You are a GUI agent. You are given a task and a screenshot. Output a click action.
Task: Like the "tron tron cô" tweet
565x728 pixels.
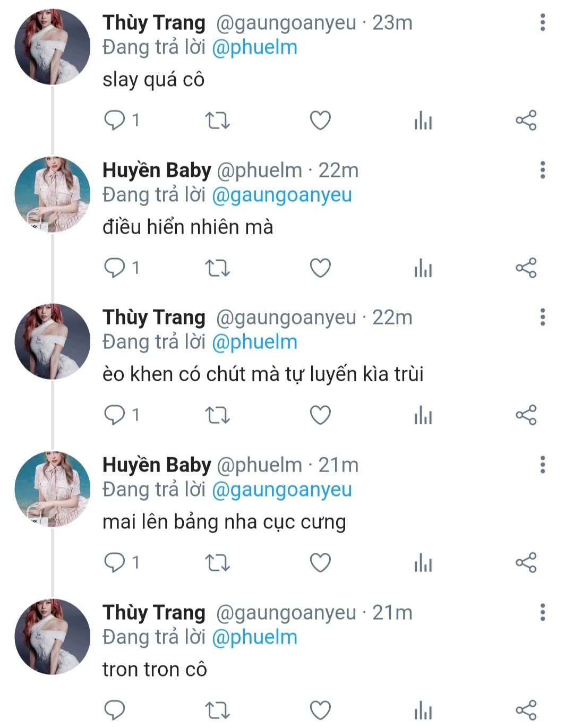(x=320, y=710)
